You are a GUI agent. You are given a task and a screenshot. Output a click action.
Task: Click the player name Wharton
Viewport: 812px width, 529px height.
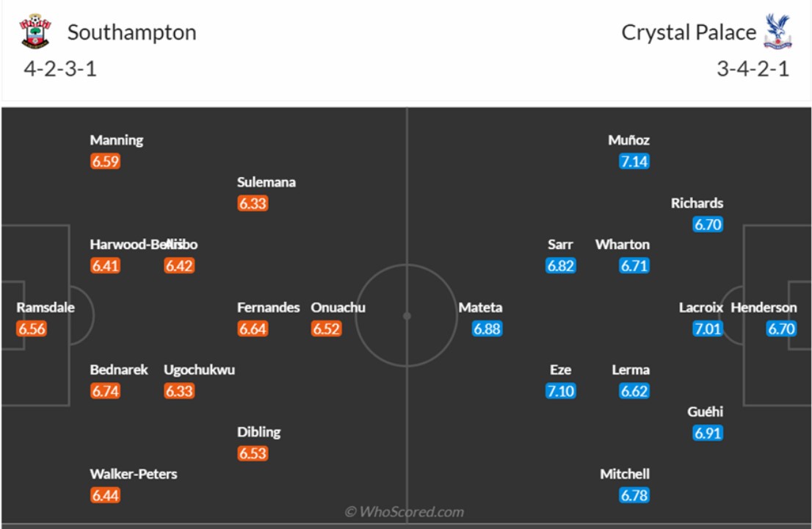coord(622,244)
